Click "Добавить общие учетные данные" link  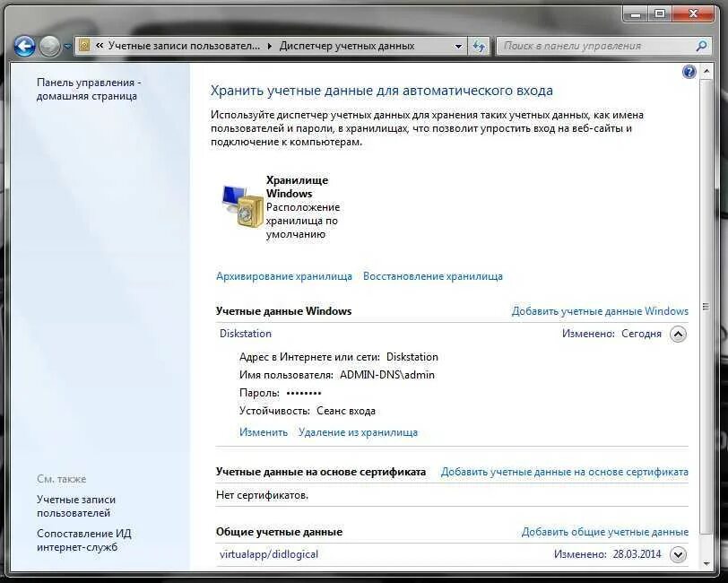coord(605,532)
